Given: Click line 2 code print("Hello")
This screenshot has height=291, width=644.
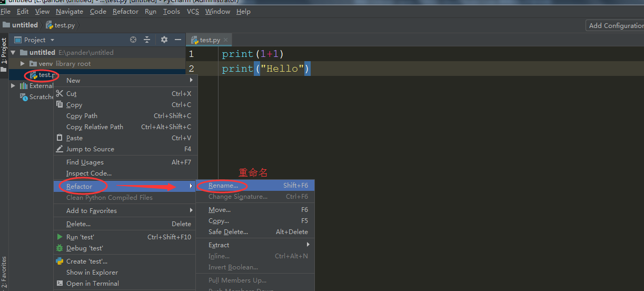Looking at the screenshot, I should (x=266, y=69).
